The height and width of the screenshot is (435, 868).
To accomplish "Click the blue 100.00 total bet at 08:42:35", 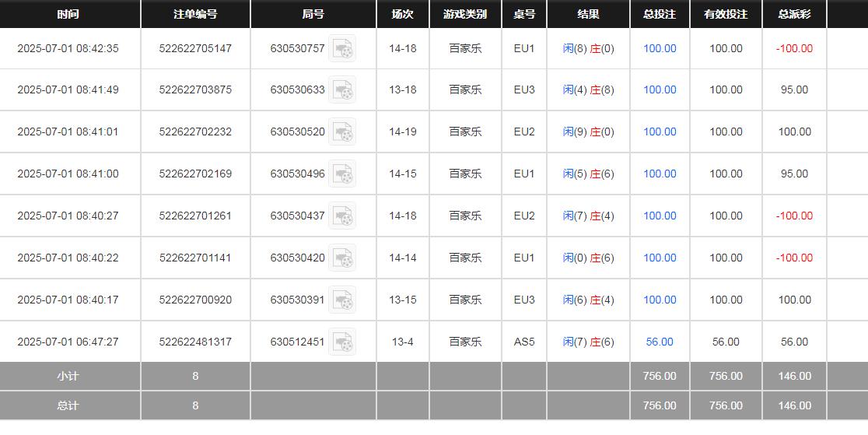I will point(660,48).
